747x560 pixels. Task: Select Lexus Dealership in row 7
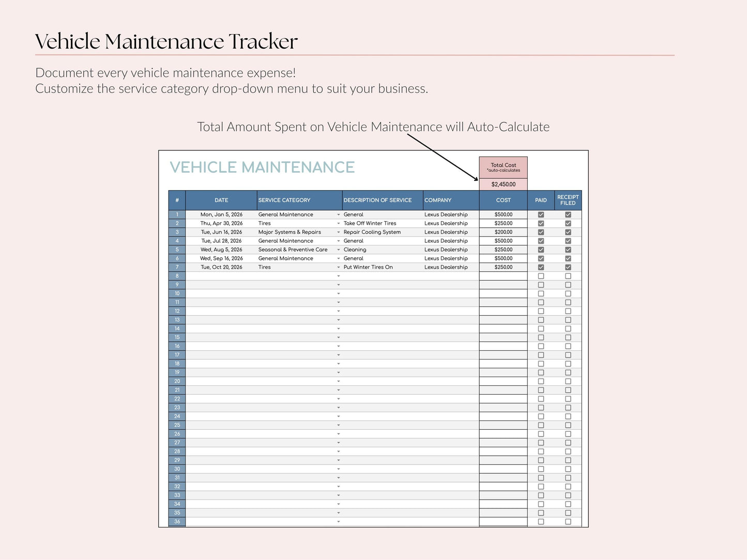click(x=451, y=267)
